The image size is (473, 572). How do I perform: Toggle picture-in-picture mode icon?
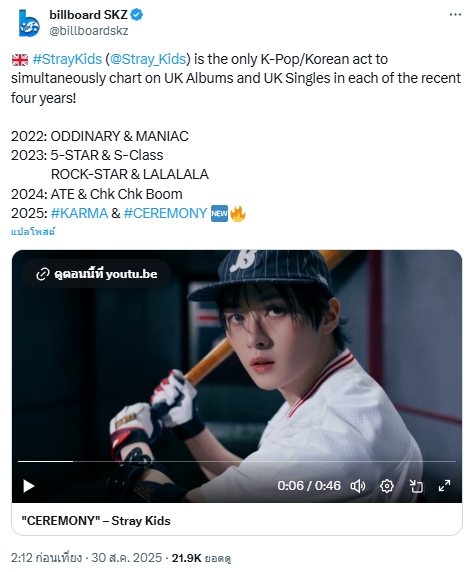point(415,486)
